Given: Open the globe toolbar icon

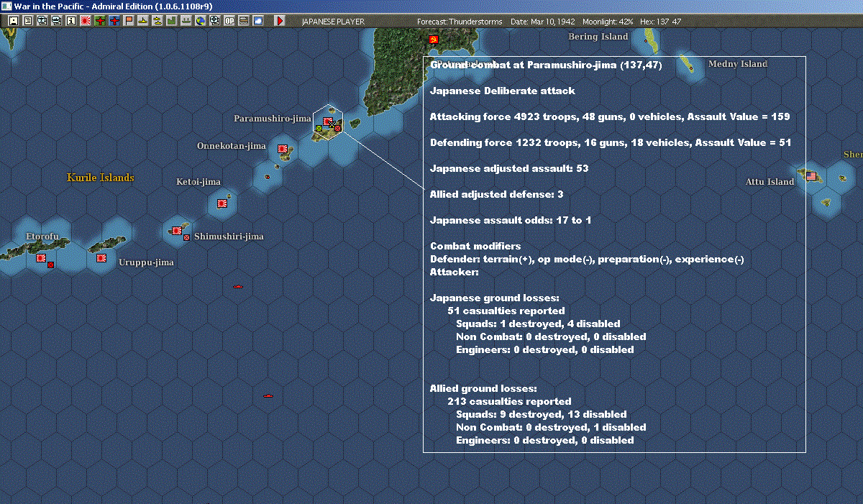Looking at the screenshot, I should coord(200,21).
